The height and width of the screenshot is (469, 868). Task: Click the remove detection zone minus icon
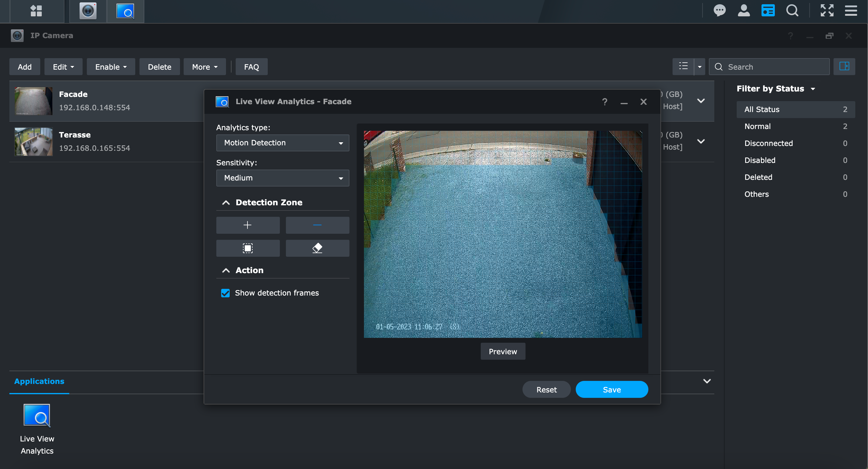[317, 225]
